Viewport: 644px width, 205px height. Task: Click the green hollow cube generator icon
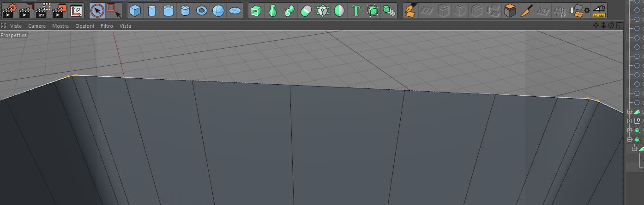(x=256, y=10)
